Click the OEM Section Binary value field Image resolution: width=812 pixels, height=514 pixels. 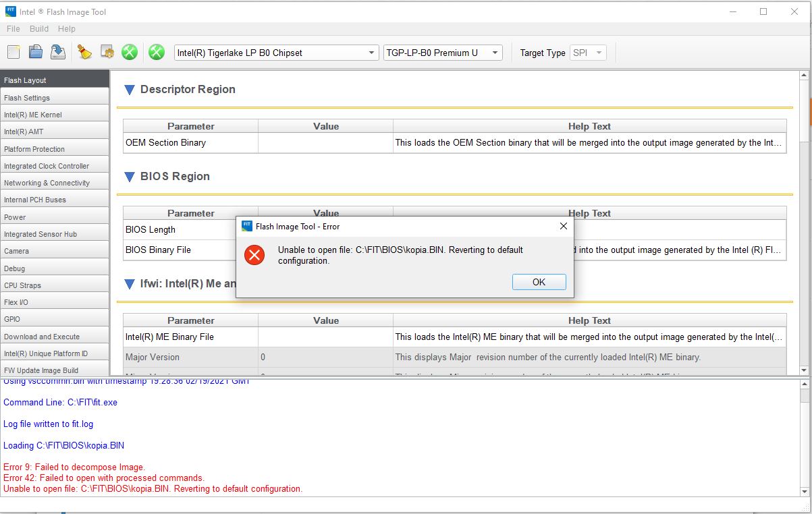325,143
